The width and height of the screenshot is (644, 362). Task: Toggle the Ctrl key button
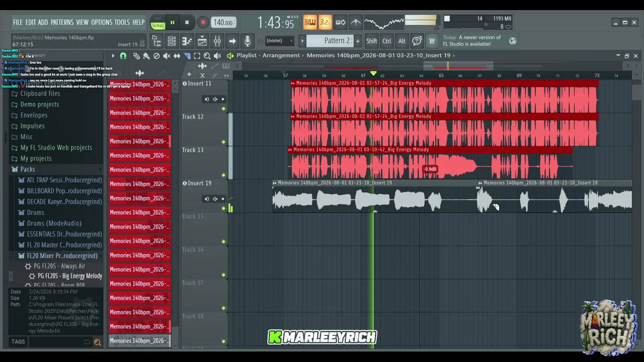(x=386, y=41)
